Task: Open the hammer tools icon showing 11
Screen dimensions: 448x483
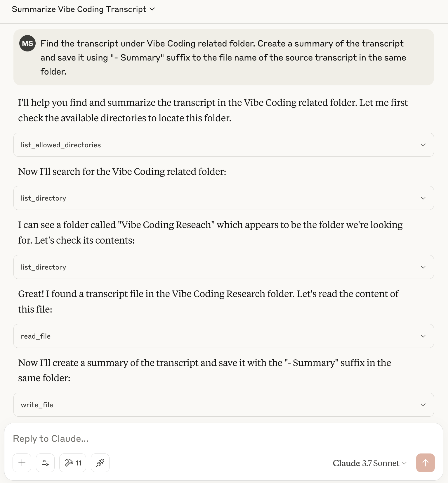Action: tap(73, 463)
